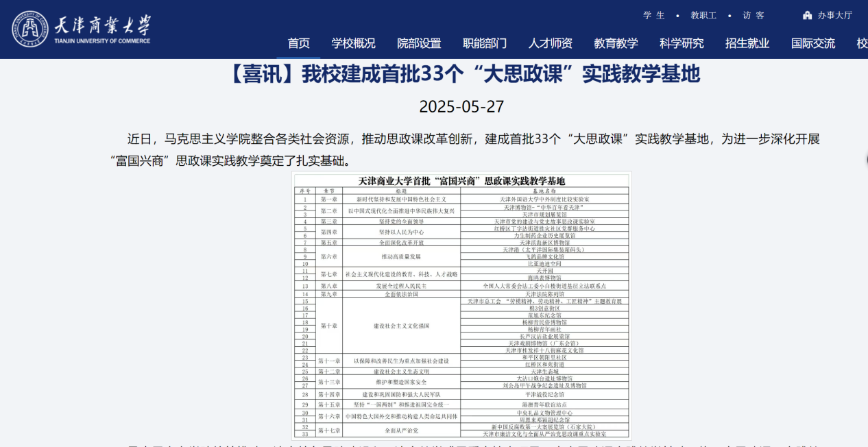Open the 学生 portal link
868x447 pixels.
tap(653, 15)
